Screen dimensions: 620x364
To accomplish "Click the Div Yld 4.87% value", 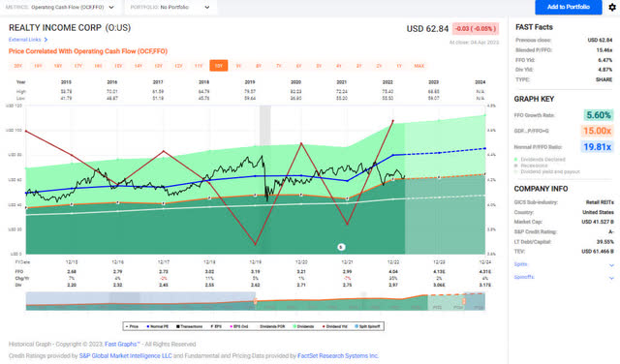I will click(x=604, y=70).
